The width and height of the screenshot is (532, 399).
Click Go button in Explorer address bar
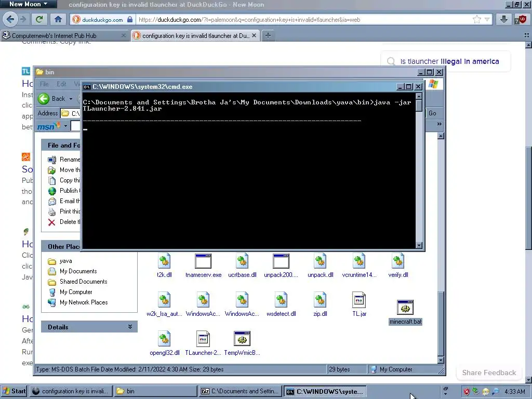432,113
